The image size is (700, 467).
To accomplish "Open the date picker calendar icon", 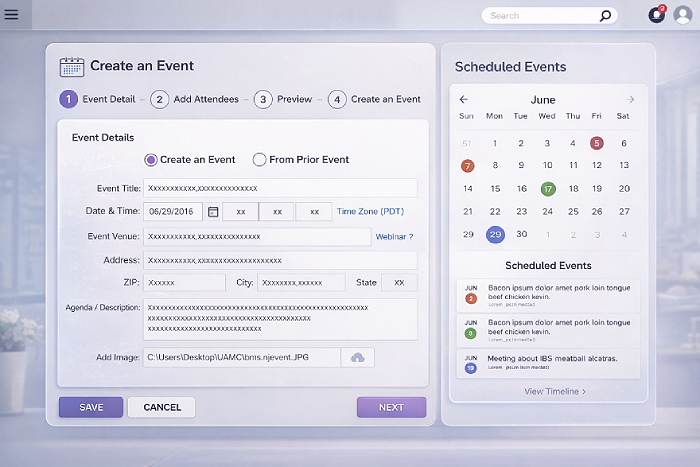I will pyautogui.click(x=213, y=211).
